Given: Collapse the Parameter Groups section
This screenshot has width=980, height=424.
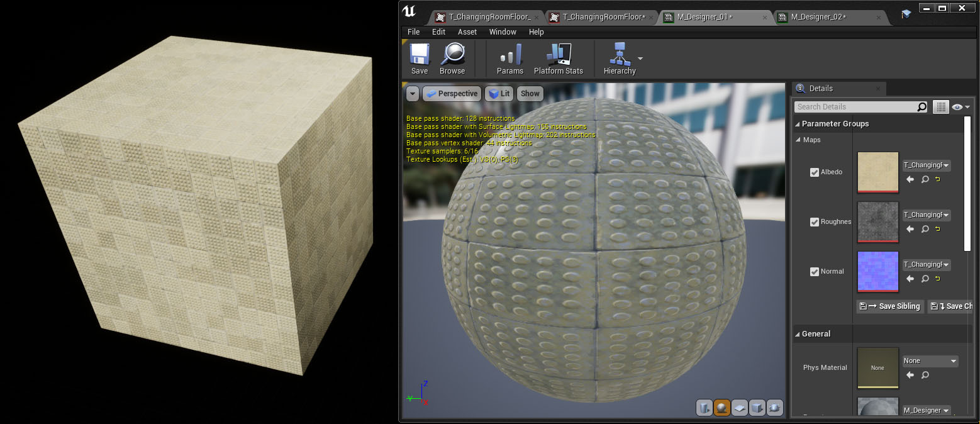Looking at the screenshot, I should tap(798, 124).
